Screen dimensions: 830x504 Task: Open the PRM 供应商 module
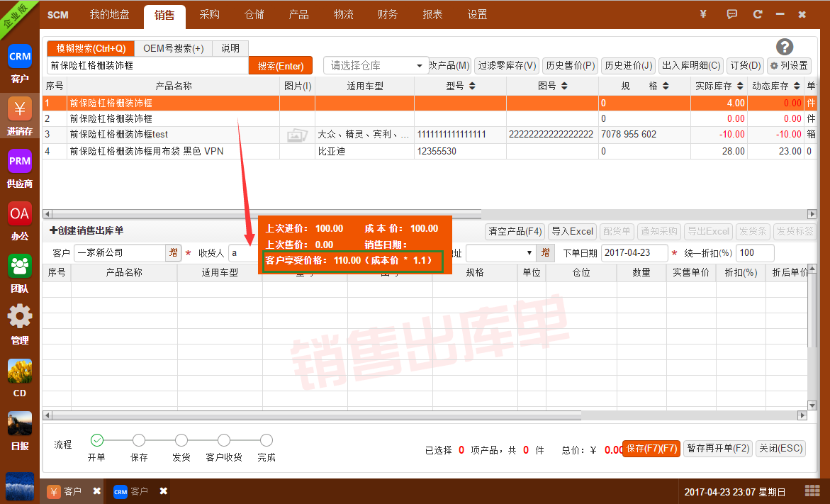point(20,162)
